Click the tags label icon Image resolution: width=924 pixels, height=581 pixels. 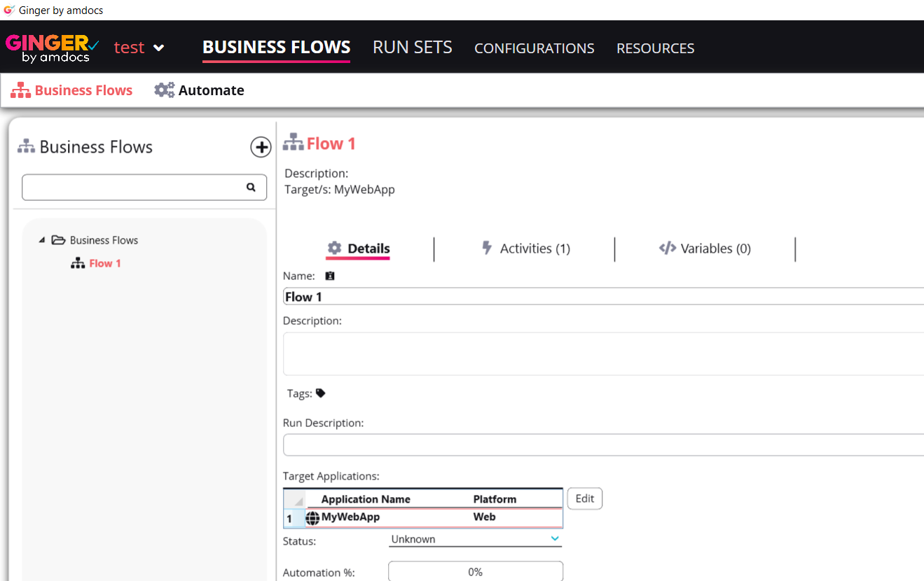(321, 393)
